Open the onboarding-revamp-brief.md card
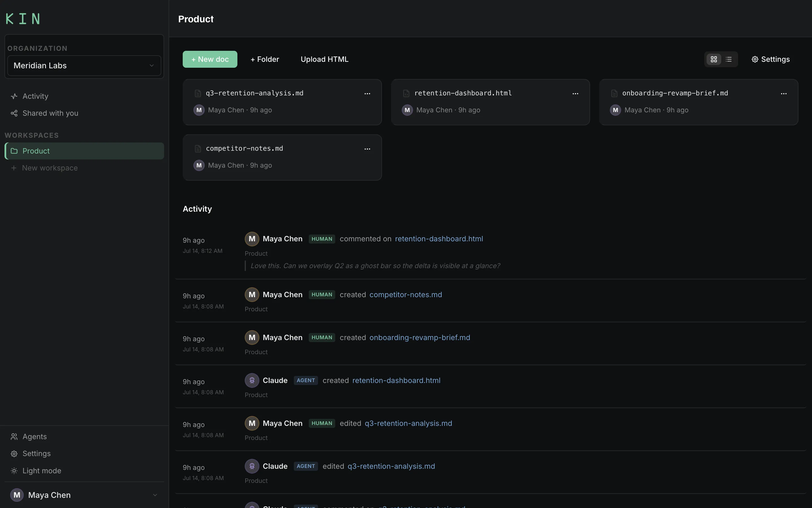812x508 pixels. click(x=699, y=102)
